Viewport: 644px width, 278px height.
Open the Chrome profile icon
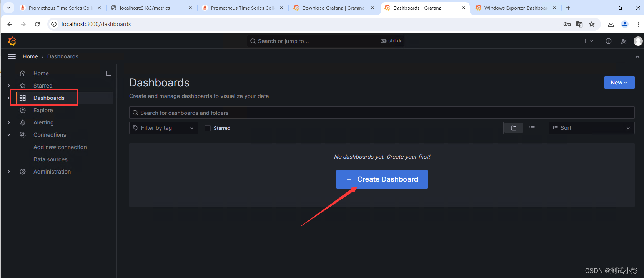625,24
